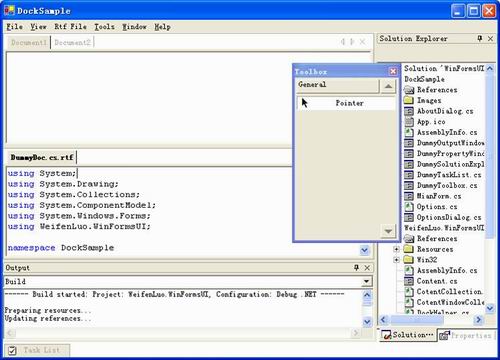Pin the Solution Explorer panel
Screen dimensions: 500x360
pyautogui.click(x=480, y=38)
